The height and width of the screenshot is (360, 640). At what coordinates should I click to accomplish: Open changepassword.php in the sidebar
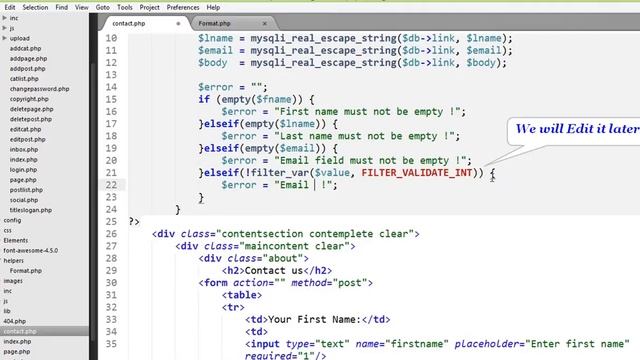click(40, 89)
